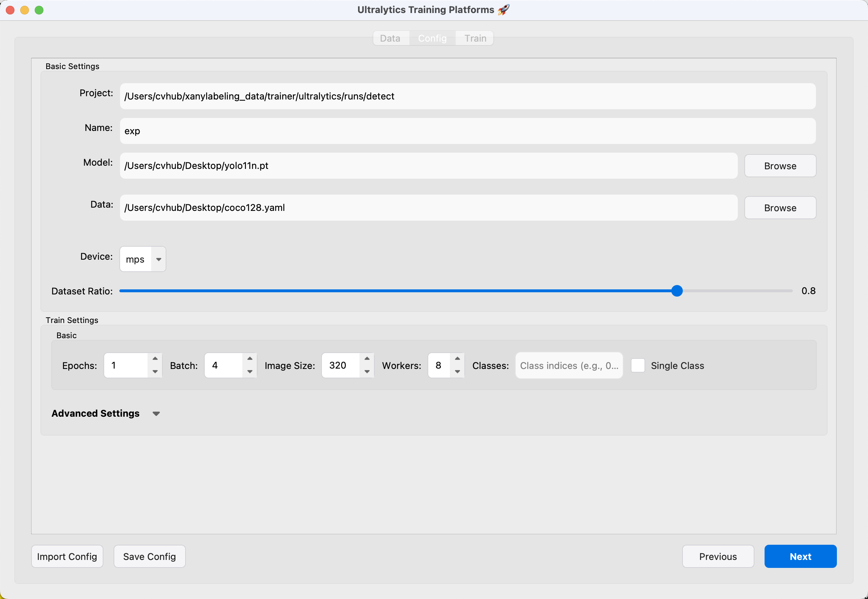Click the Image Size number field

pyautogui.click(x=341, y=366)
